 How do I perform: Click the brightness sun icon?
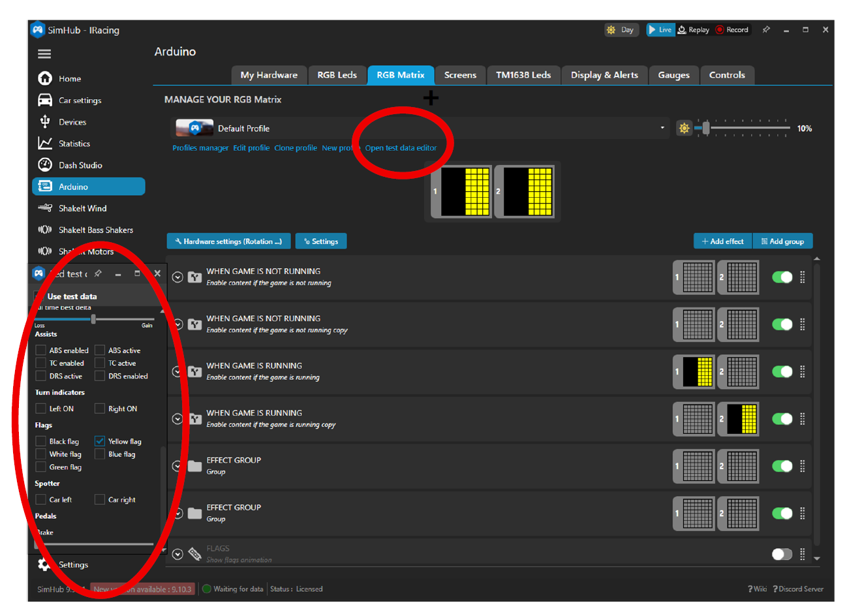pos(684,129)
